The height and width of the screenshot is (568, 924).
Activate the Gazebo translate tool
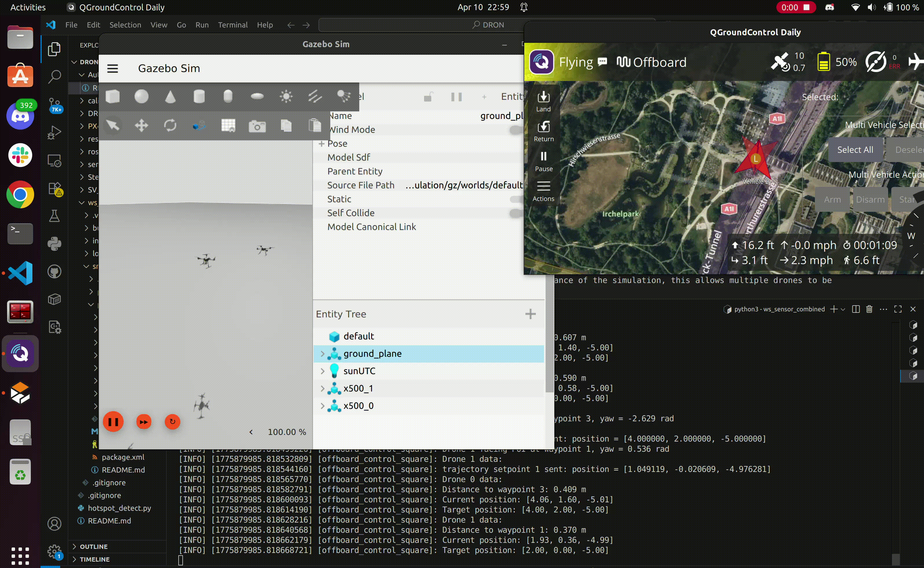(x=141, y=126)
